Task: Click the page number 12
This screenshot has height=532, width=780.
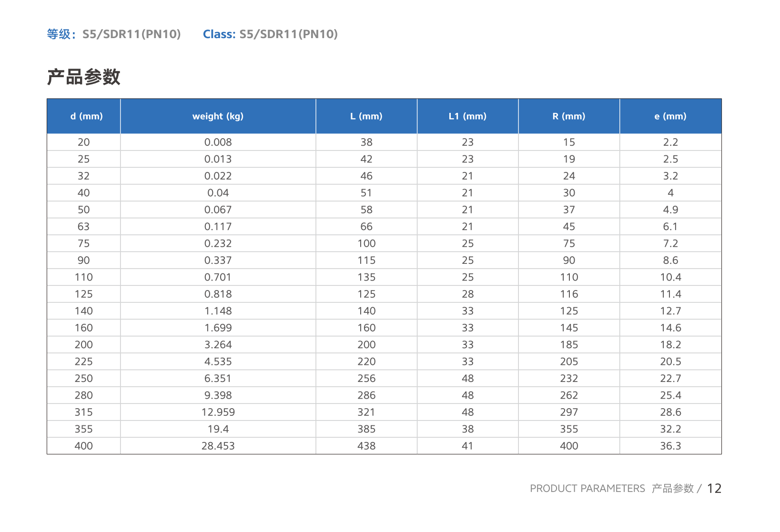Action: tap(714, 489)
